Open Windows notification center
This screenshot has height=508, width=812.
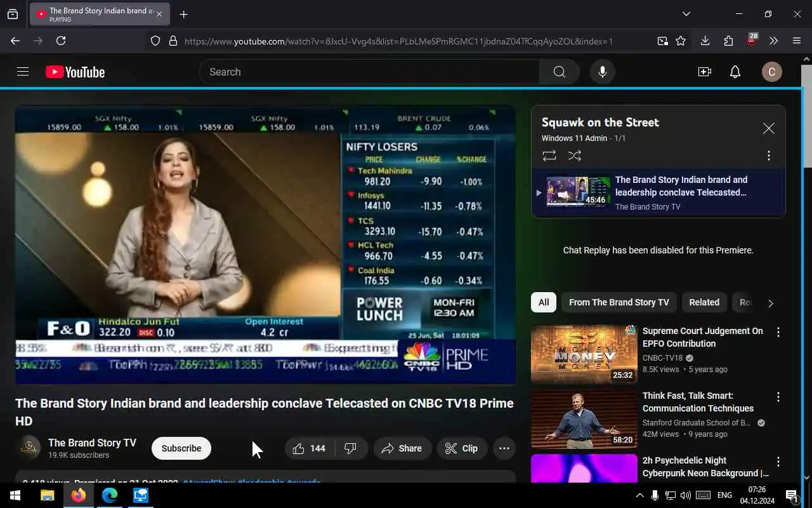[x=792, y=495]
